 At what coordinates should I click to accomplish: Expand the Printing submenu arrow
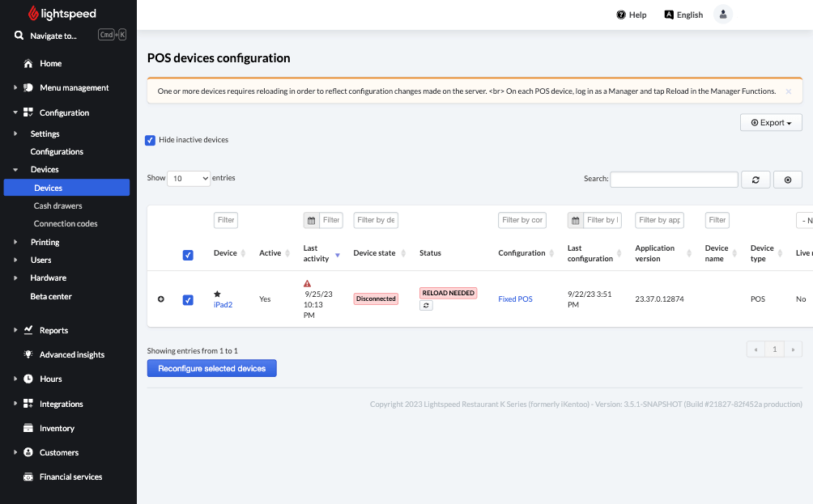click(x=15, y=242)
